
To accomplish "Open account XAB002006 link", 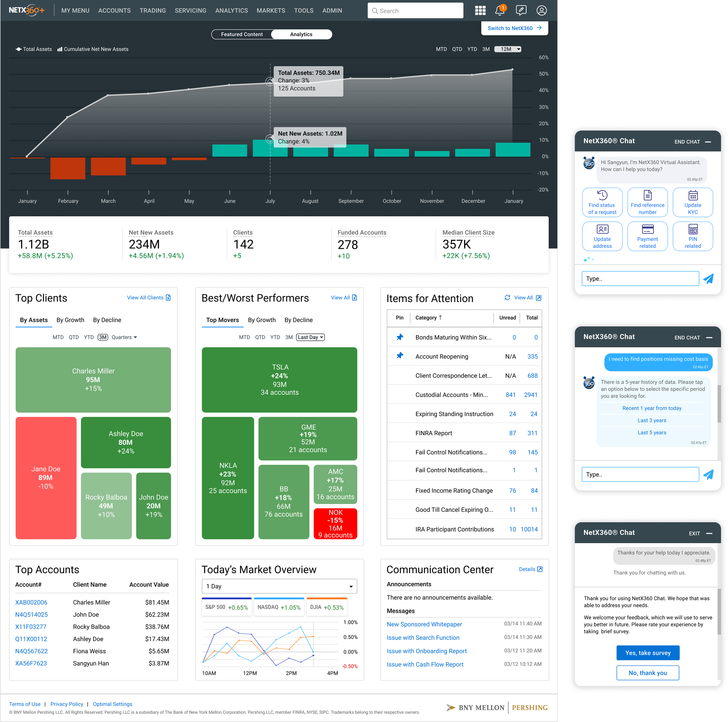I will 31,602.
